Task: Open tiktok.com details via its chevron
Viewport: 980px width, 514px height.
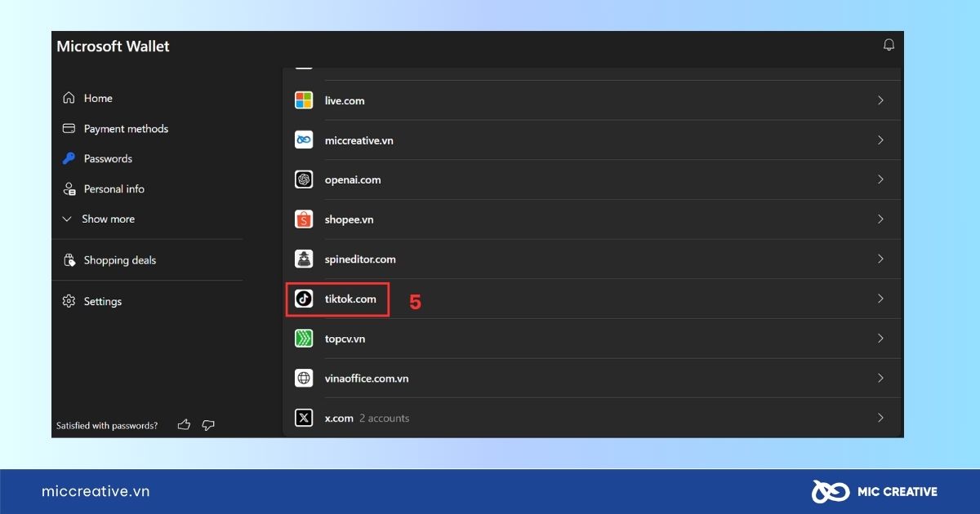Action: 880,299
